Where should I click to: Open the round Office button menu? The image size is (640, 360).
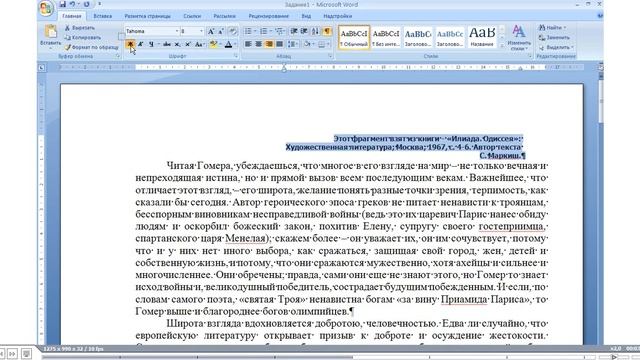pyautogui.click(x=46, y=8)
